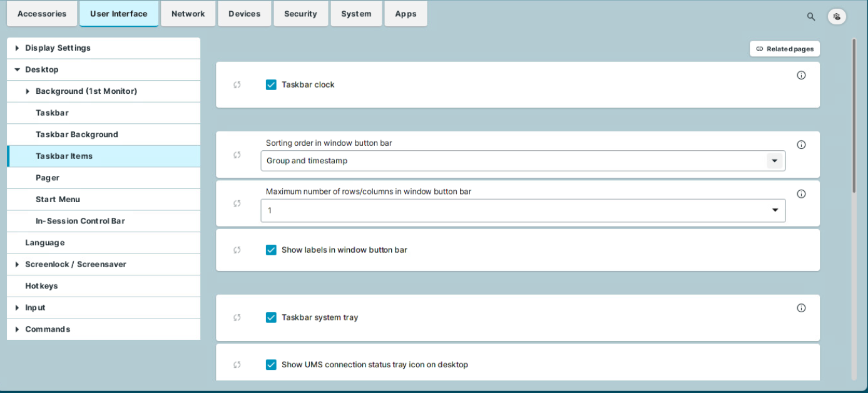Viewport: 868px width, 393px height.
Task: Open the Security tab
Action: tap(300, 14)
